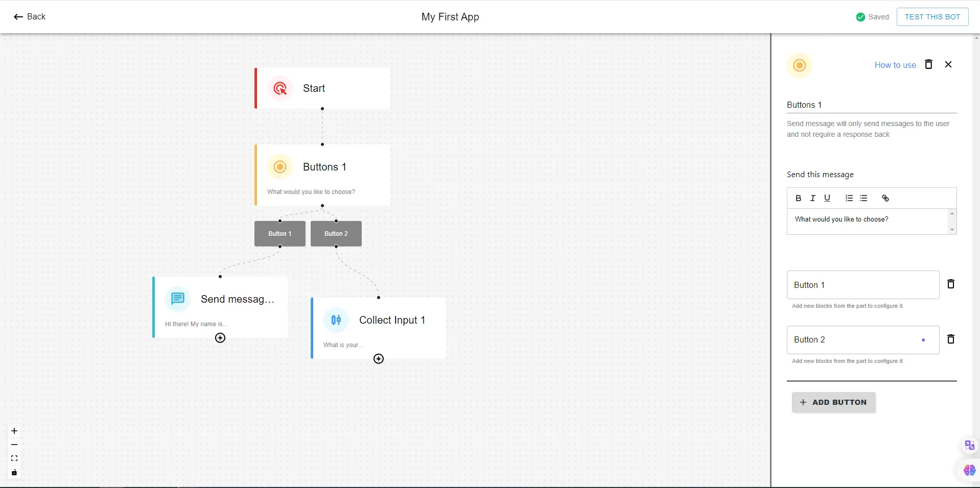
Task: Click the 'Send this message' label
Action: click(x=820, y=175)
